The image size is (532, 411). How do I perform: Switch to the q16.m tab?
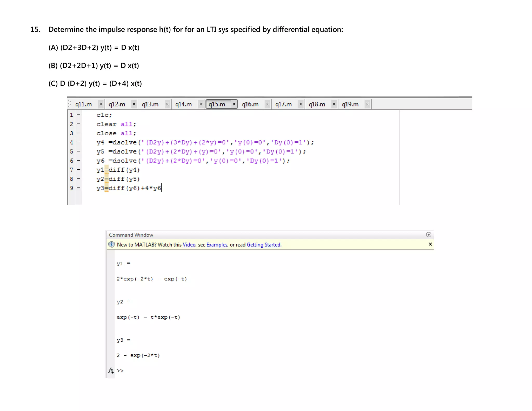click(250, 104)
